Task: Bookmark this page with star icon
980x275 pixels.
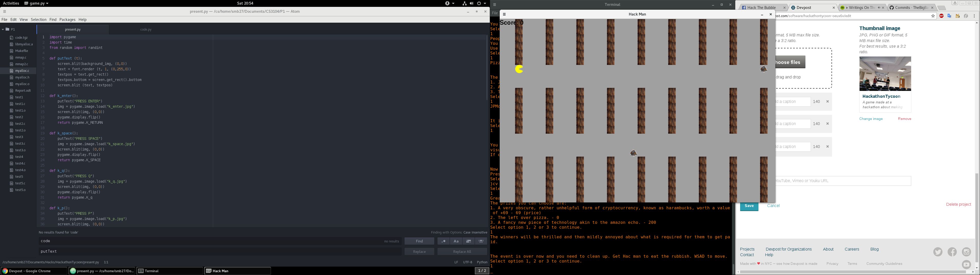Action: click(933, 16)
